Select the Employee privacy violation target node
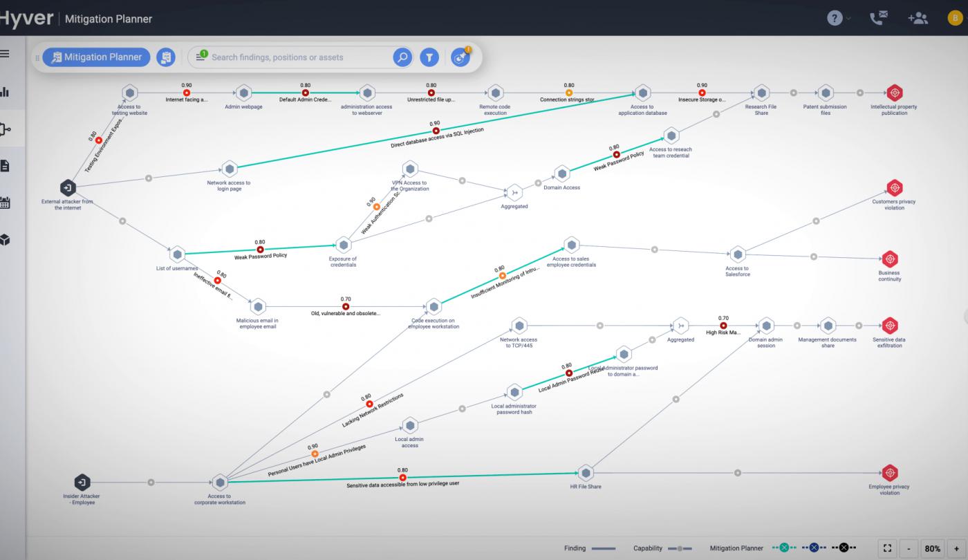The width and height of the screenshot is (968, 560). (x=889, y=472)
